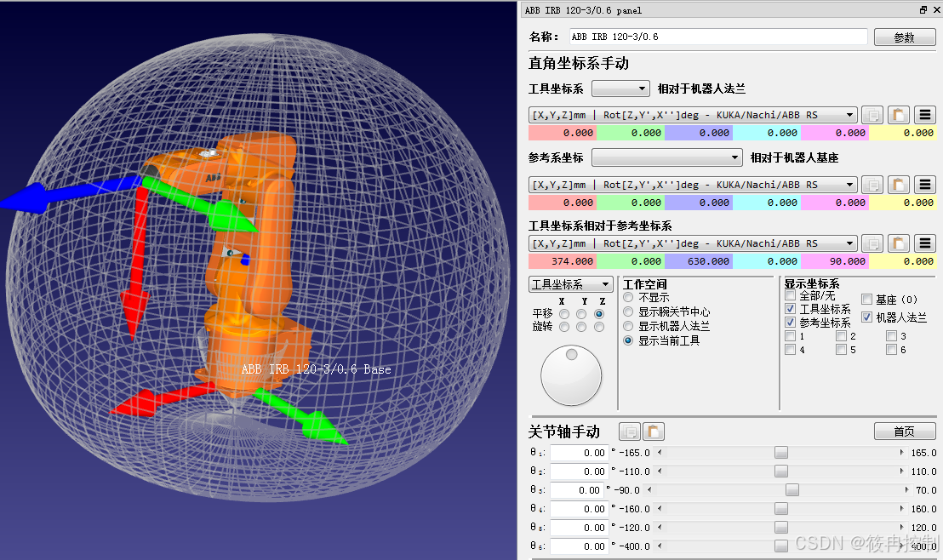
Task: Open menu icon in the reference frame row
Action: (x=925, y=185)
